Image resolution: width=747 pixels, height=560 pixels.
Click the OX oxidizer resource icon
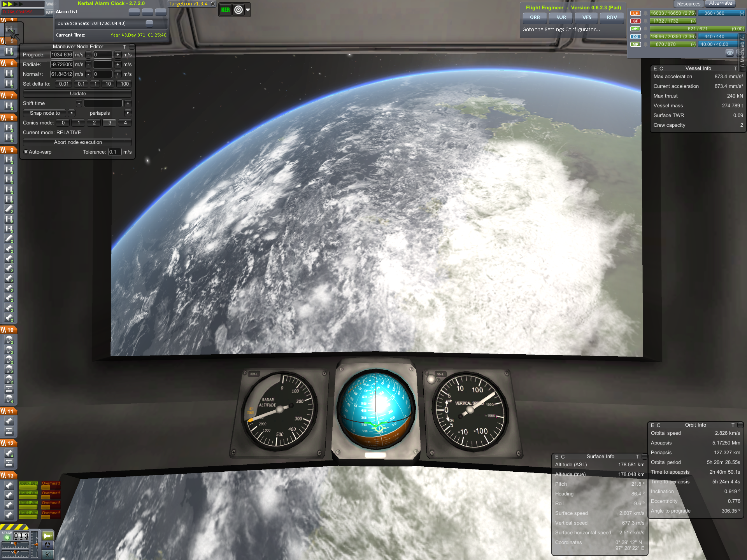(635, 37)
